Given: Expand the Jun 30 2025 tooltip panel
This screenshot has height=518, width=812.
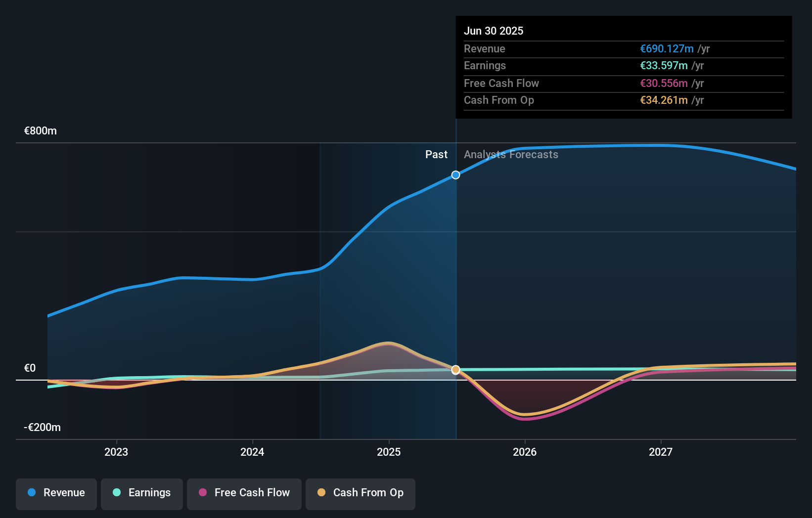Looking at the screenshot, I should [x=623, y=67].
